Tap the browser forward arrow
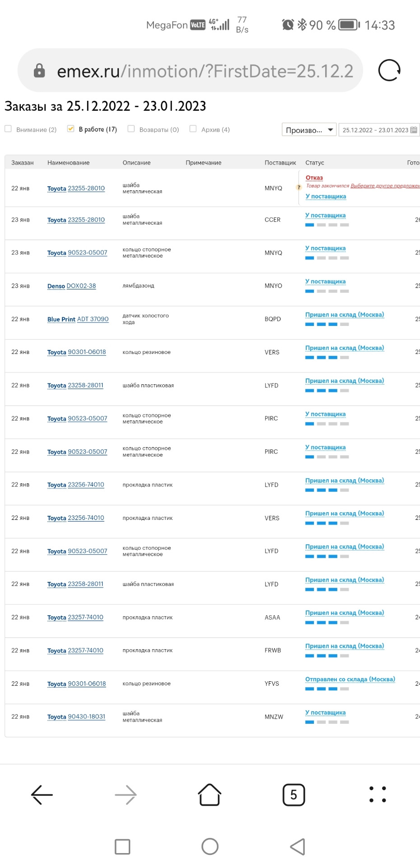Screen dimensions: 420x868 (126, 795)
